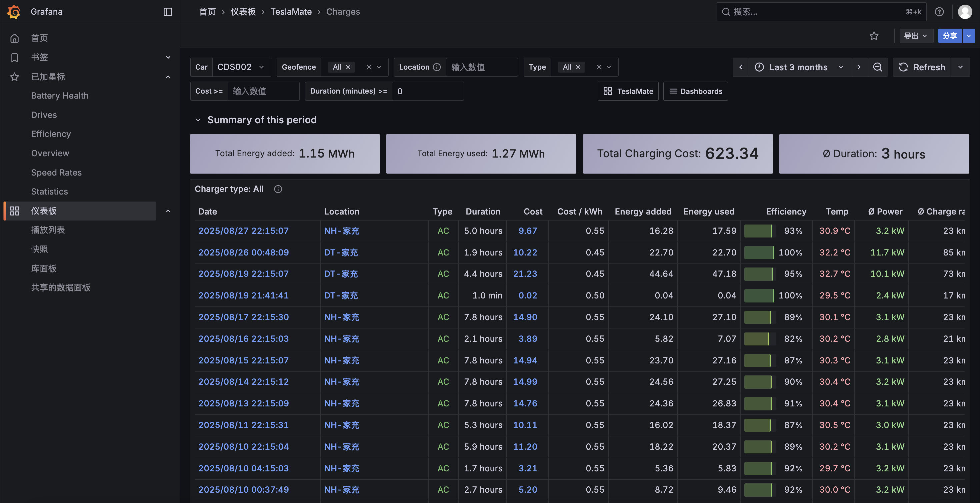Image resolution: width=980 pixels, height=503 pixels.
Task: Toggle the sidebar dock menu icon
Action: click(x=168, y=12)
